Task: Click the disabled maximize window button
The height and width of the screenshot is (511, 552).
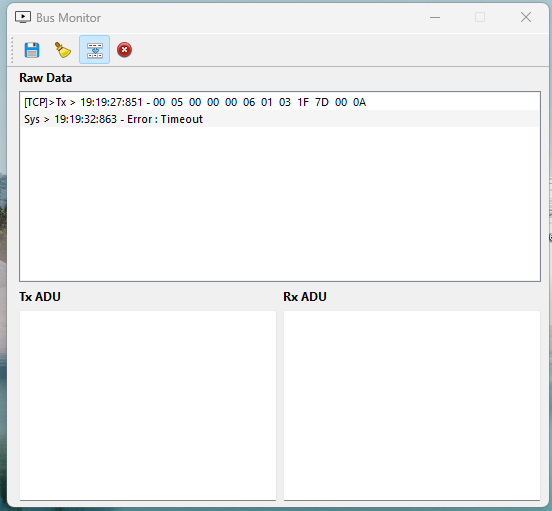Action: click(480, 17)
